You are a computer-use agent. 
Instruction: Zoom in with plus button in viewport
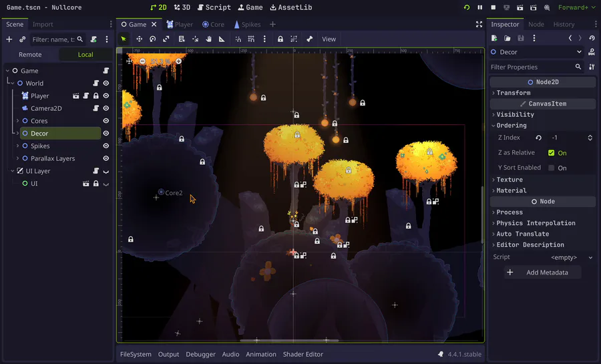[x=178, y=61]
